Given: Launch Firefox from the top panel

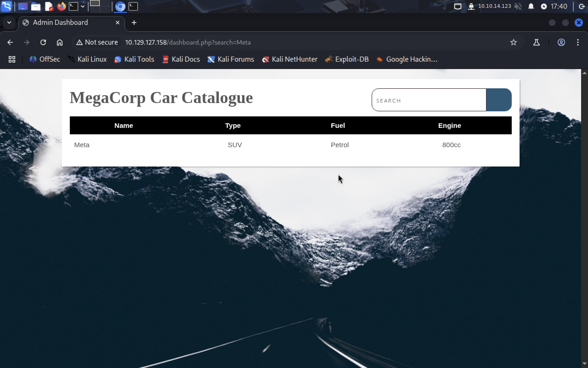Looking at the screenshot, I should [x=62, y=6].
